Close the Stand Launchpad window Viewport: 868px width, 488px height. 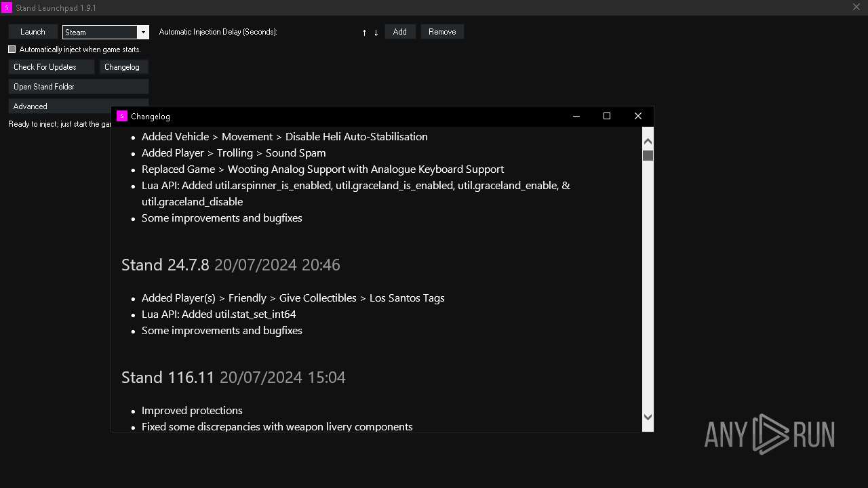pos(856,7)
